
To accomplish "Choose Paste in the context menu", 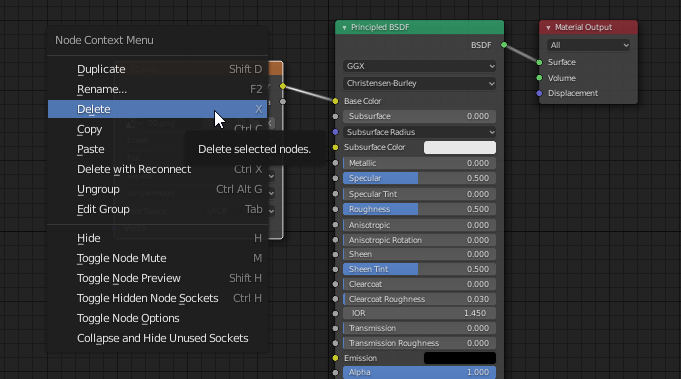I will point(157,149).
